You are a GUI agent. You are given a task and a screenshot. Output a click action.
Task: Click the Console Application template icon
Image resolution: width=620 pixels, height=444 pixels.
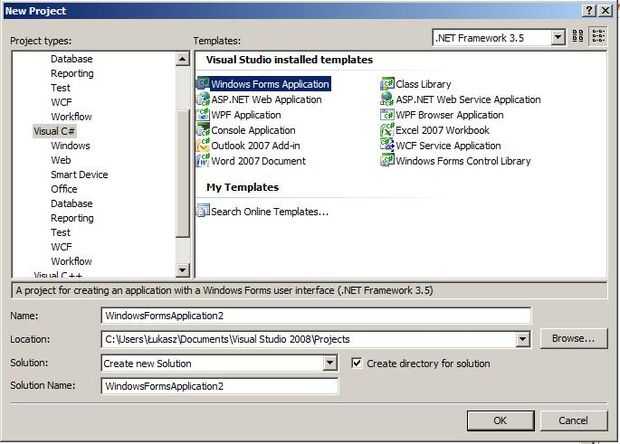(203, 130)
